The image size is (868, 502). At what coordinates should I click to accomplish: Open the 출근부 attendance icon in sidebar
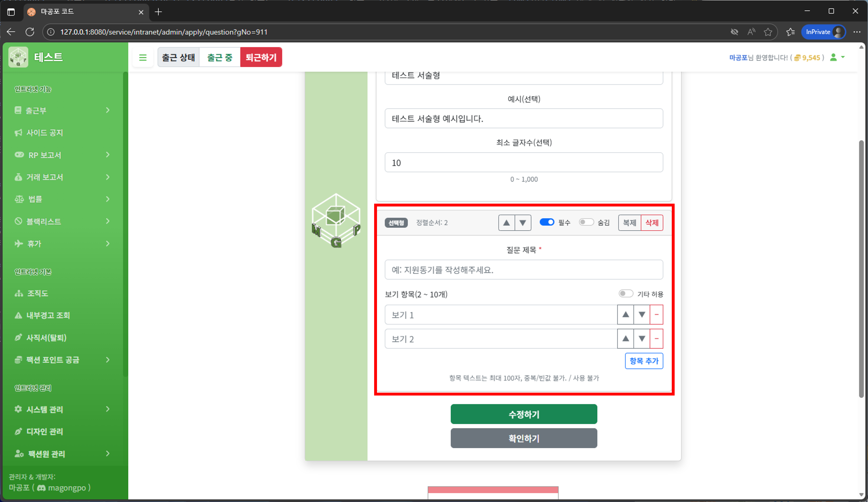(19, 110)
